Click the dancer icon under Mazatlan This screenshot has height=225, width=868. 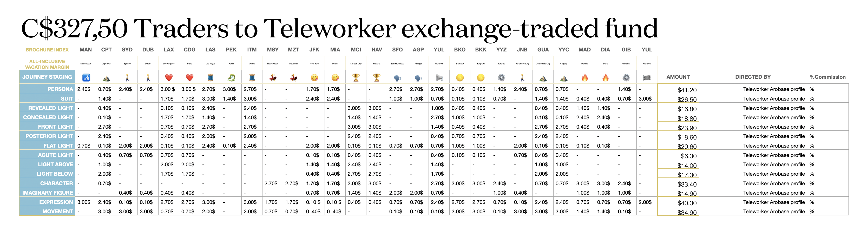(x=293, y=78)
